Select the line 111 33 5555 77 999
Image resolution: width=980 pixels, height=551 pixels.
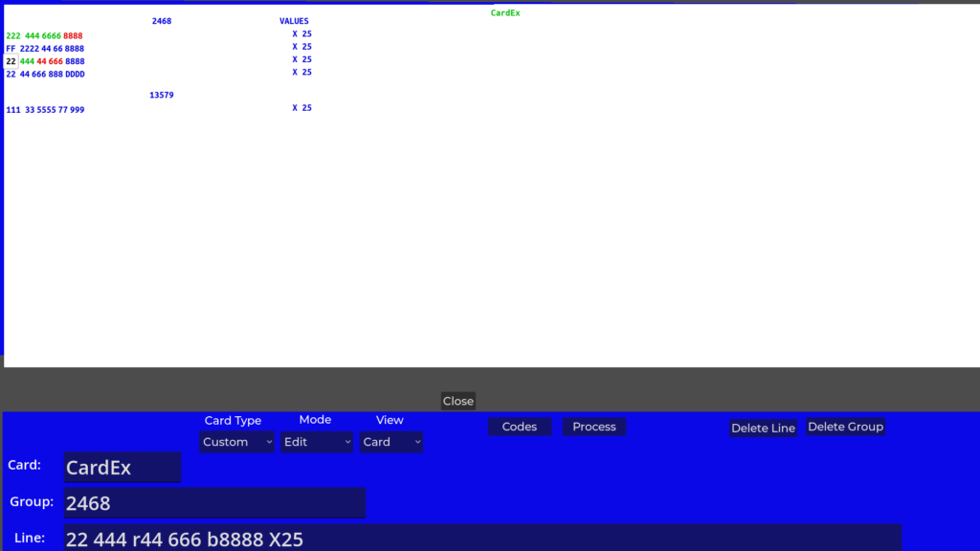pos(45,110)
